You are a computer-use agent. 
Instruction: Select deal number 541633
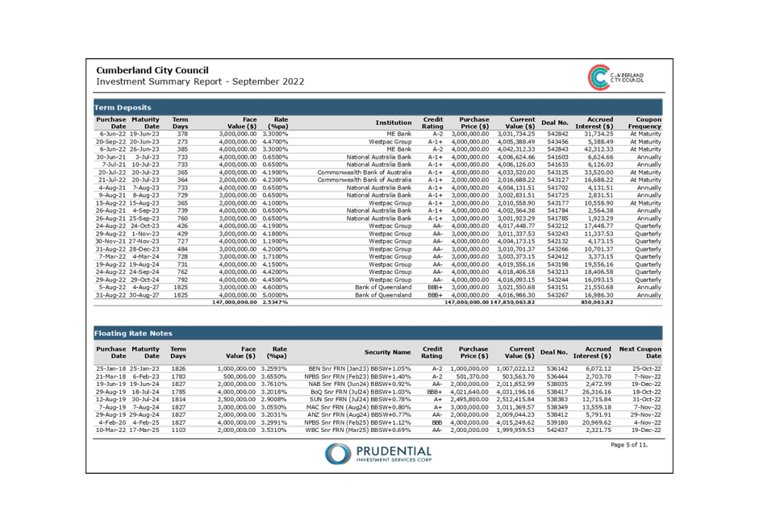coord(557,164)
